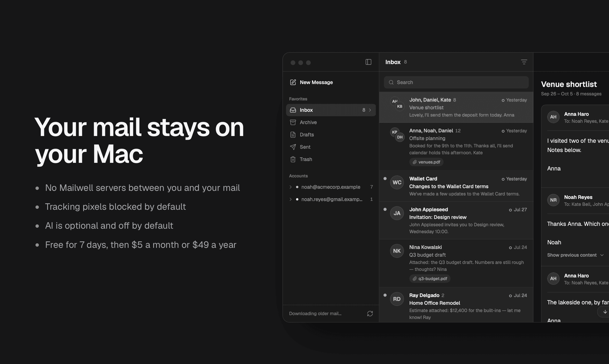Expand the Inbox chevron arrow
Screen dimensions: 609x364
[x=370, y=110]
